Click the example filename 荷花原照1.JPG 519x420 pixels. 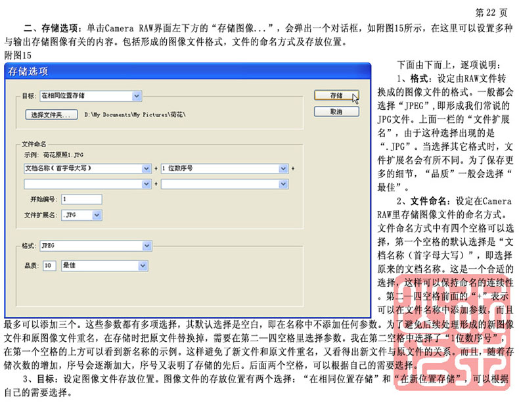tap(63, 154)
